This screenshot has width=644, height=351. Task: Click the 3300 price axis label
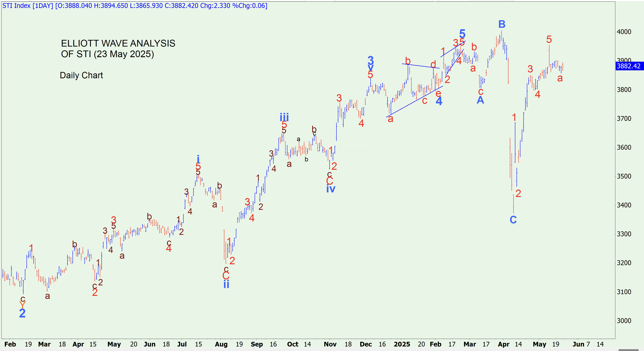coord(624,234)
